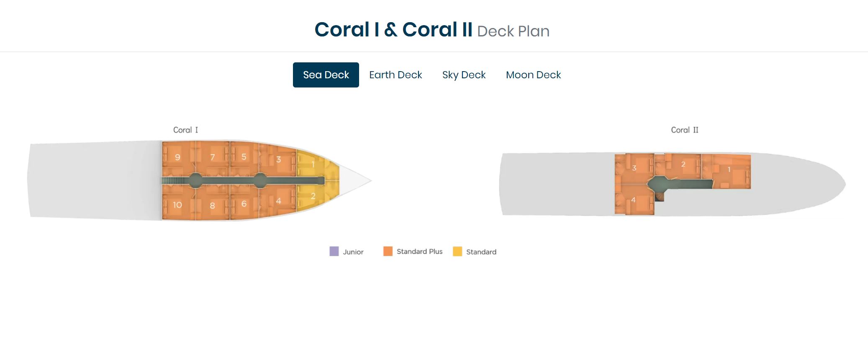Click the yellow Standard legend swatch
The width and height of the screenshot is (868, 347).
[457, 251]
